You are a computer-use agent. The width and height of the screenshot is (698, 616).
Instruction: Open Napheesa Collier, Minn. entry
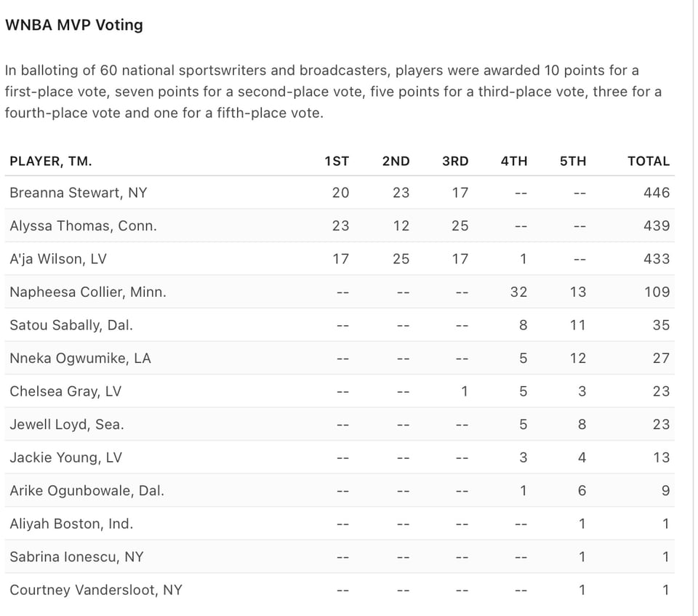click(88, 292)
